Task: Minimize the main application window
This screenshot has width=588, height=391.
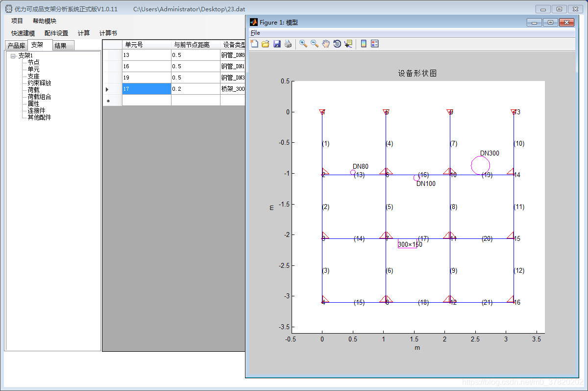Action: [543, 9]
